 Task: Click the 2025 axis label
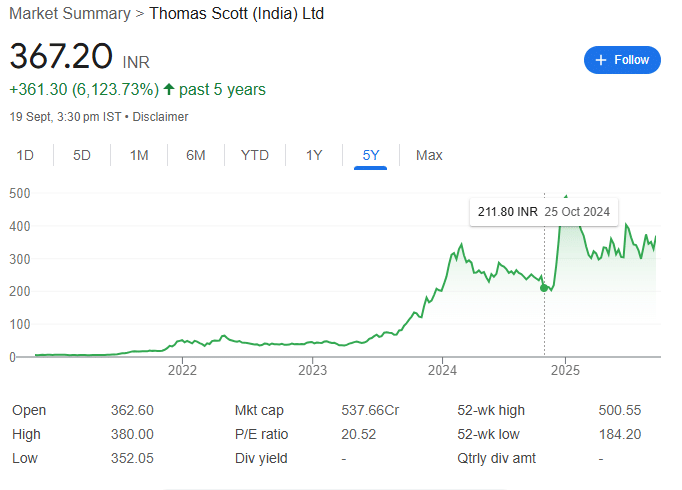(x=565, y=370)
